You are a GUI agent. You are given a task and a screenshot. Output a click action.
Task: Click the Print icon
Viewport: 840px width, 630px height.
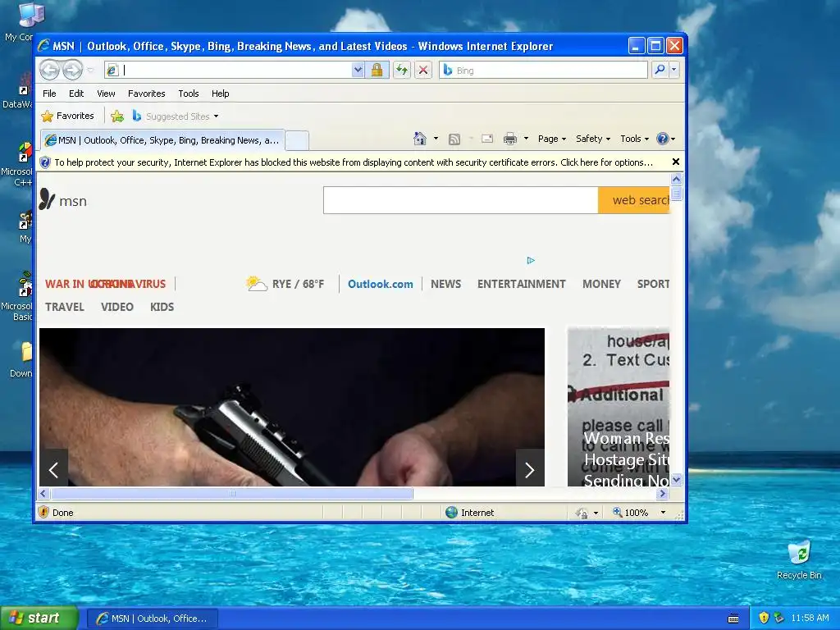click(510, 139)
